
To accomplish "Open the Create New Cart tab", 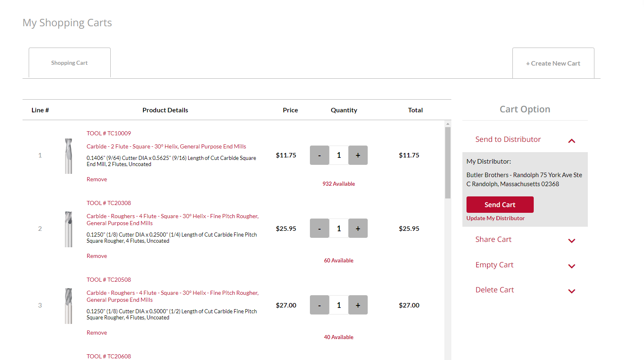I will point(553,63).
